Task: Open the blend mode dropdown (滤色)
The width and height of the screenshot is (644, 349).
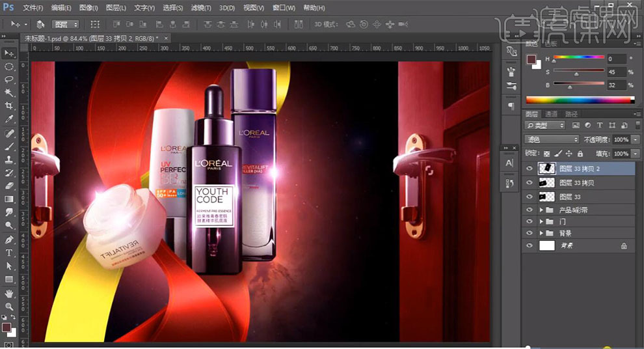Action: pyautogui.click(x=552, y=139)
